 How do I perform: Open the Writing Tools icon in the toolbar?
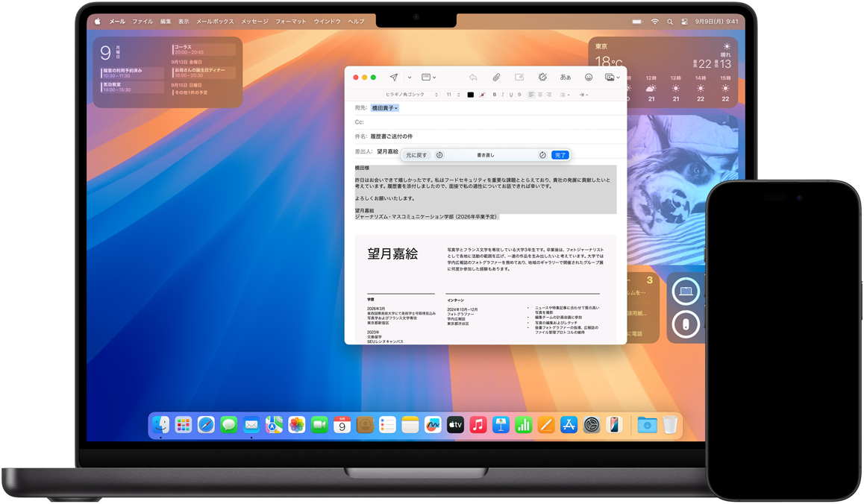coord(542,78)
